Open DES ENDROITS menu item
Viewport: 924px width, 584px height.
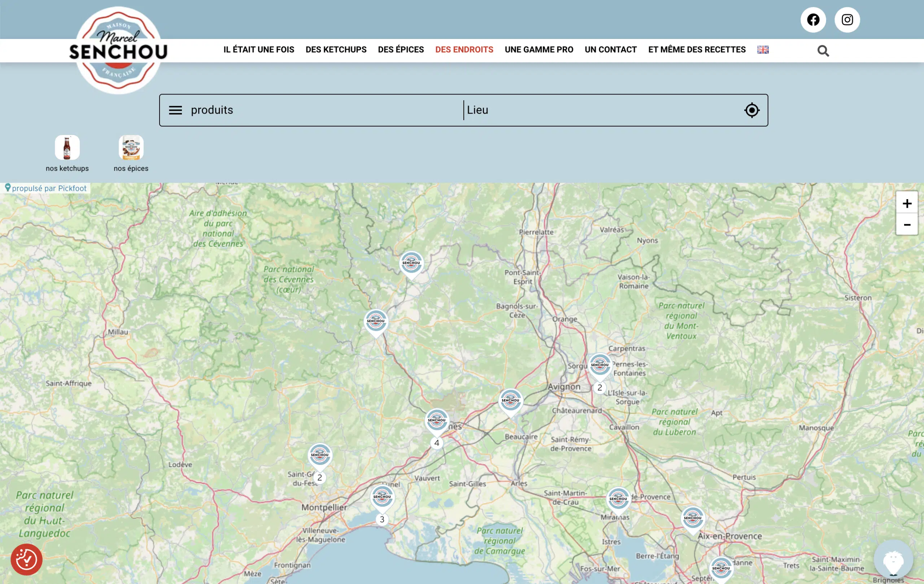(x=464, y=49)
